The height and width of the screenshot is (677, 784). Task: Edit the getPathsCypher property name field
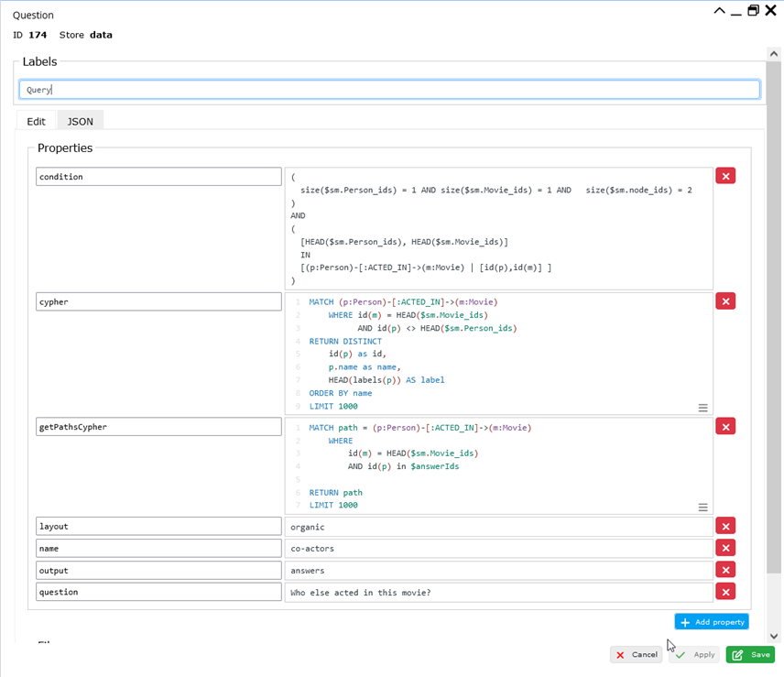[x=158, y=427]
